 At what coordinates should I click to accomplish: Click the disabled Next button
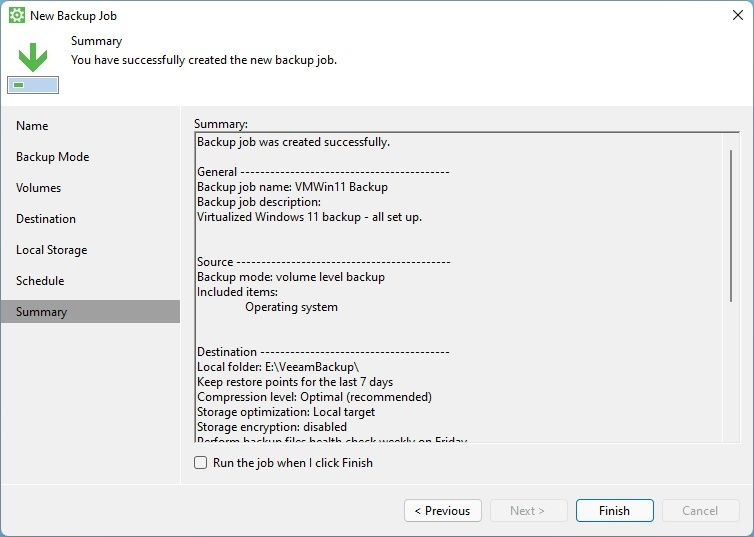tap(528, 511)
